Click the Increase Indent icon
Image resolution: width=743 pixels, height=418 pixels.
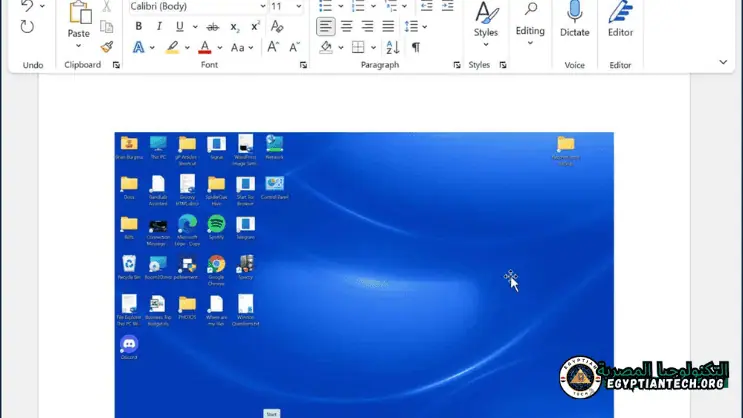point(447,6)
